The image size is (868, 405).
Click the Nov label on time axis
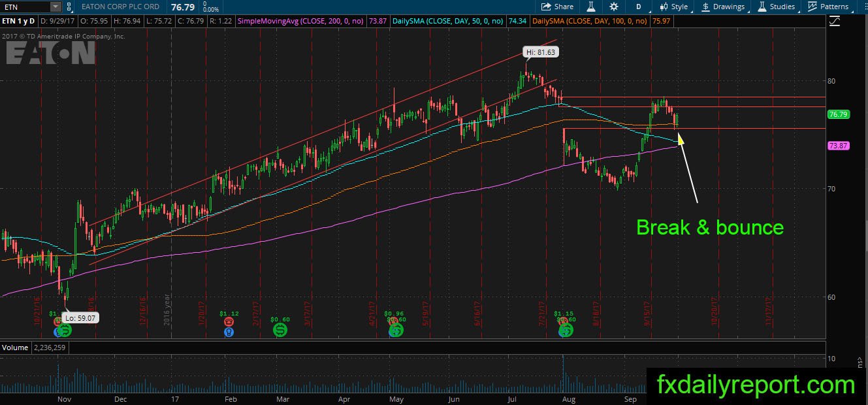click(x=64, y=398)
